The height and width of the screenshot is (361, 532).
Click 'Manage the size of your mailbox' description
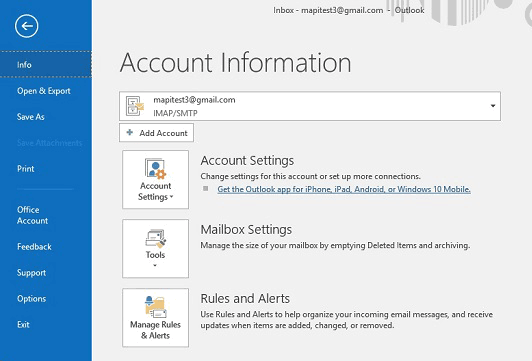335,245
